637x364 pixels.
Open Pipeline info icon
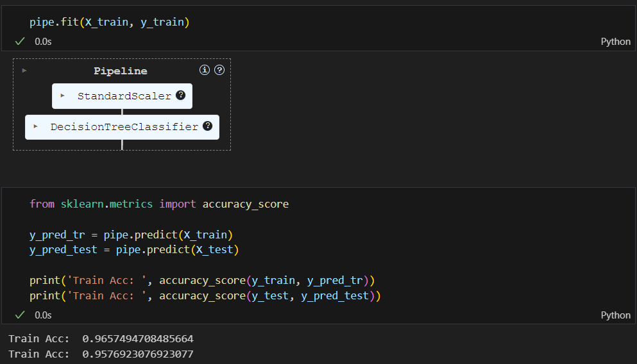pos(205,70)
